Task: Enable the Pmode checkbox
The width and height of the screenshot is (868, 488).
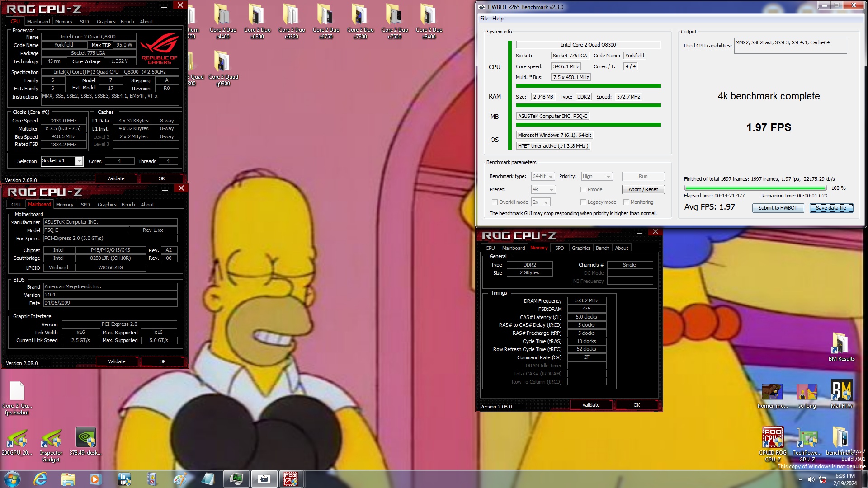Action: click(583, 190)
